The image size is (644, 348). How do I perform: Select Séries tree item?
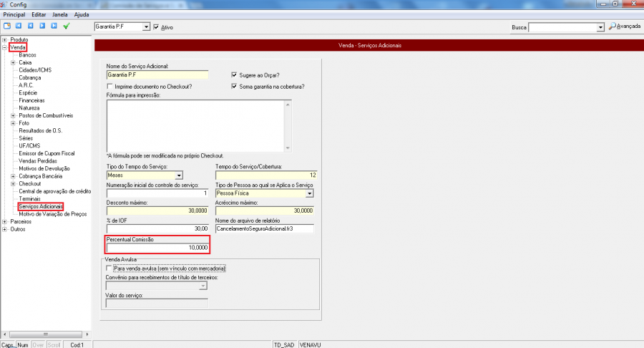(x=26, y=138)
